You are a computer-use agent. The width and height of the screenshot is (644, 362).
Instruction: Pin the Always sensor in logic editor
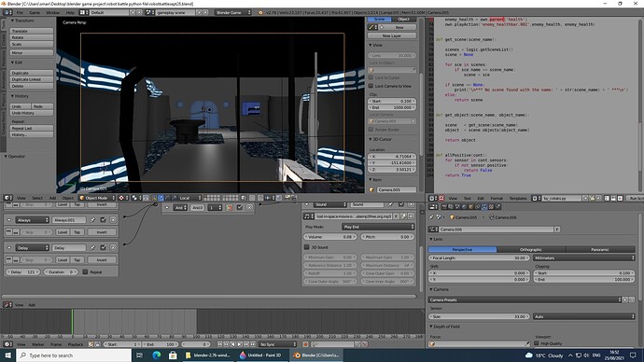92,220
